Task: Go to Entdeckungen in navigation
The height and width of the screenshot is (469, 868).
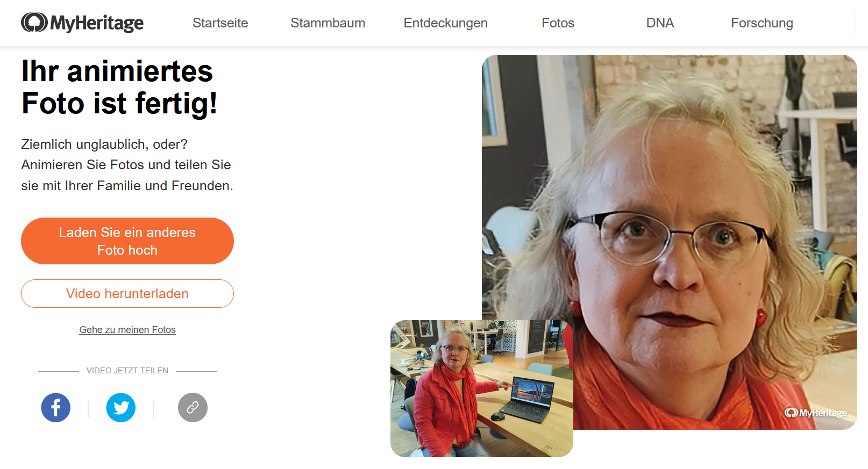Action: click(446, 23)
